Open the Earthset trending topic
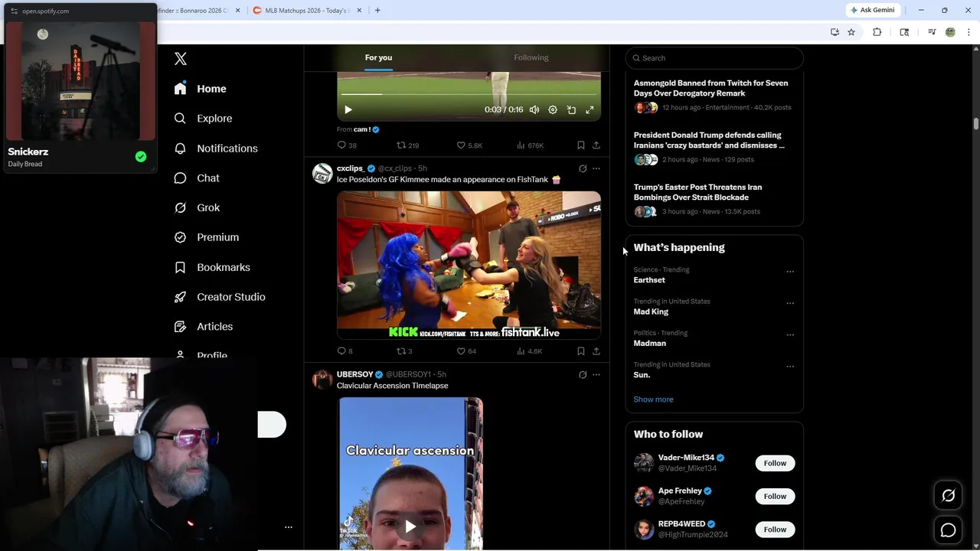Image resolution: width=980 pixels, height=551 pixels. (649, 280)
